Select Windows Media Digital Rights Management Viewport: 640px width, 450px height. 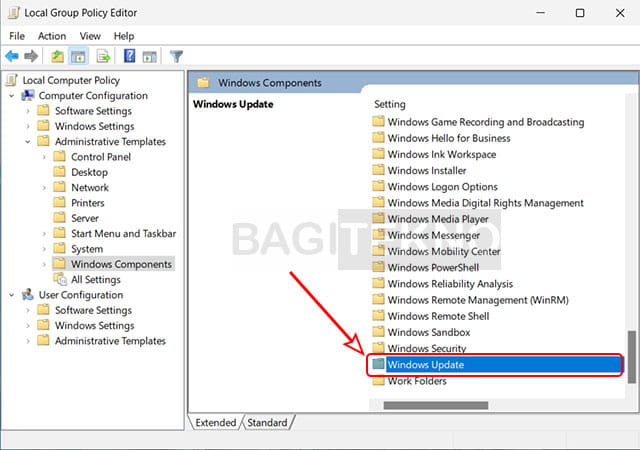(x=486, y=203)
